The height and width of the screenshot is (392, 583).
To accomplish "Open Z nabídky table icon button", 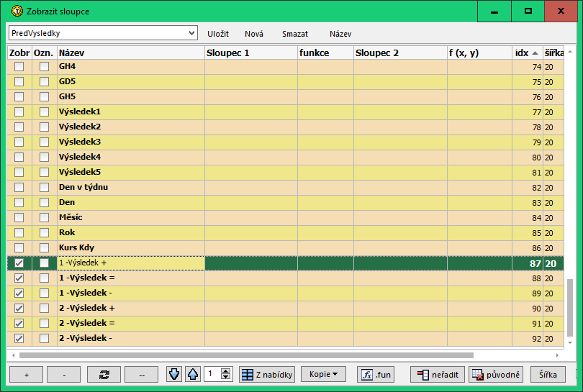I will (267, 375).
